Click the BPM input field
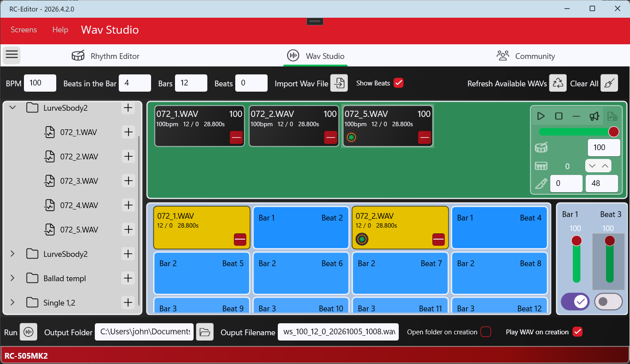 pyautogui.click(x=40, y=83)
